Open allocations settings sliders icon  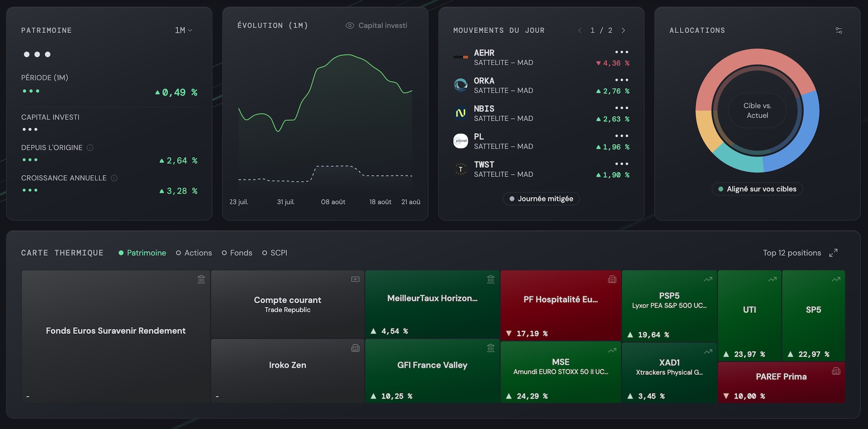point(839,30)
